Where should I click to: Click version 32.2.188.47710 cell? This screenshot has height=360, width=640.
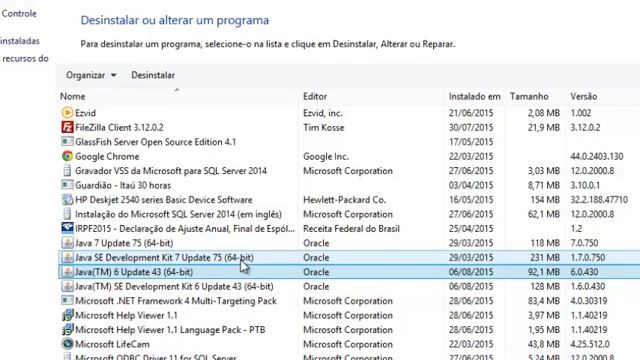[x=599, y=200]
